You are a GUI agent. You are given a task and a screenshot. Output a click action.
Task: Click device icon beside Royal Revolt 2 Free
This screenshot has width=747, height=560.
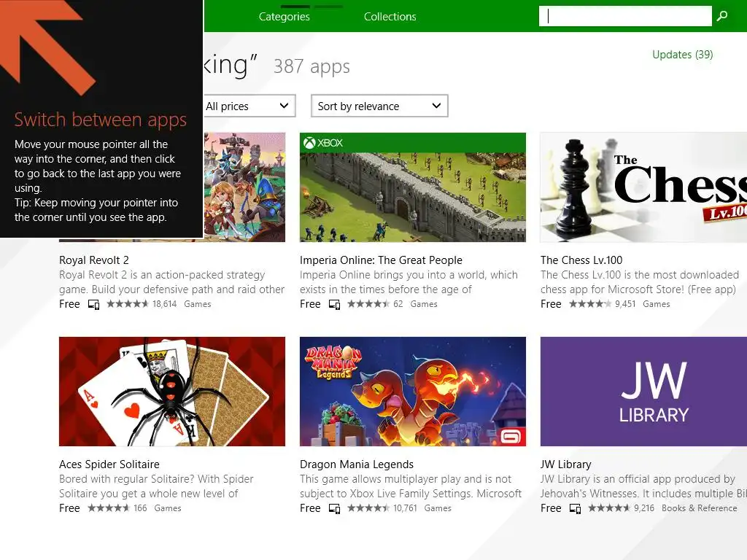coord(94,304)
